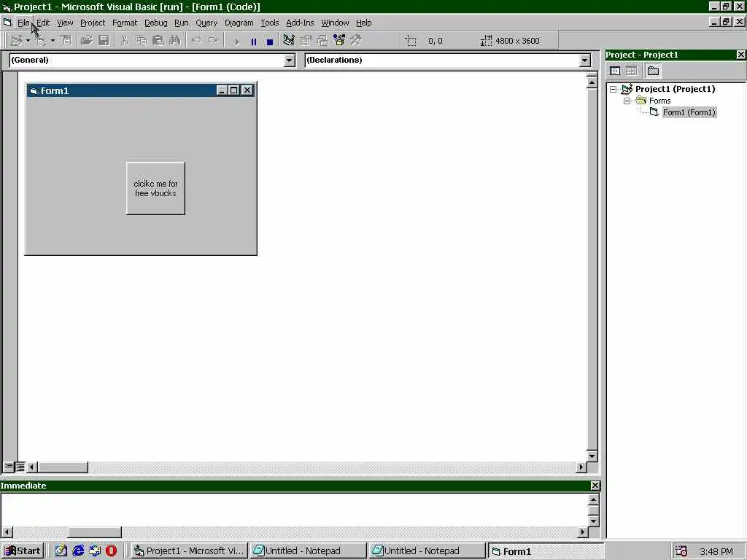
Task: Collapse the Forms folder node
Action: 627,101
